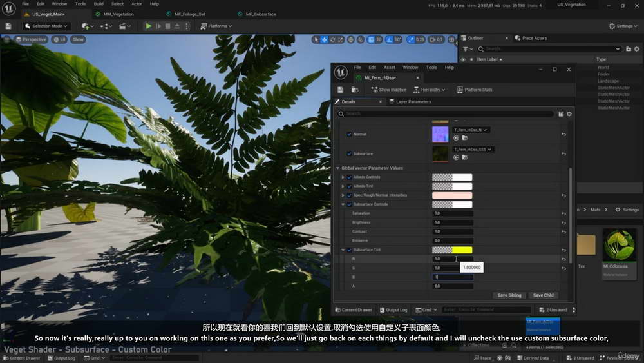Uncheck the Subsurface texture checkbox

pyautogui.click(x=349, y=153)
